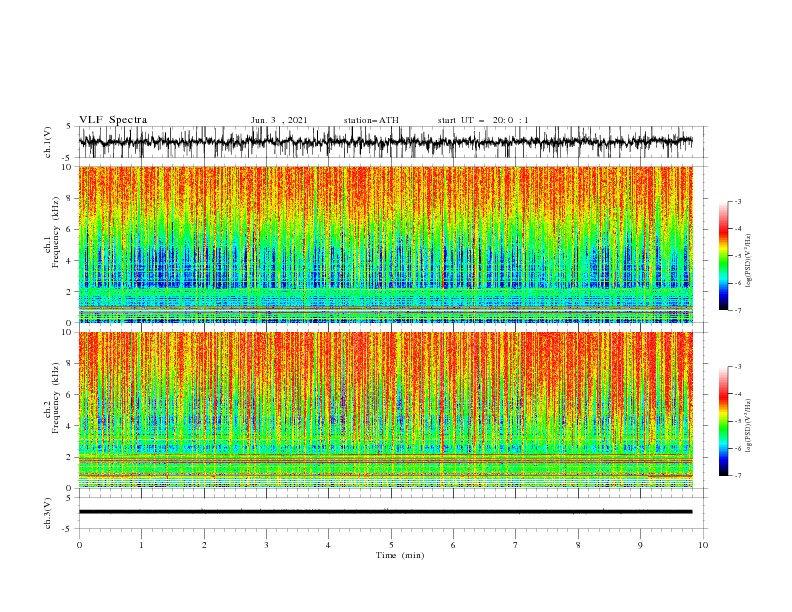Select the date text "Jun. 3 , 2021"
This screenshot has width=792, height=612.
click(279, 120)
